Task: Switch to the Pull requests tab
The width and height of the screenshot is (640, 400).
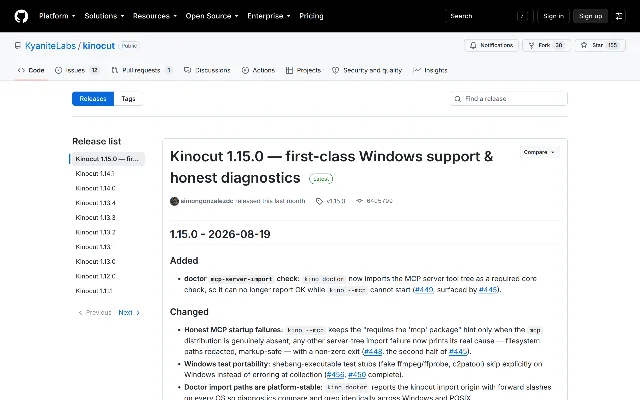Action: [x=142, y=70]
